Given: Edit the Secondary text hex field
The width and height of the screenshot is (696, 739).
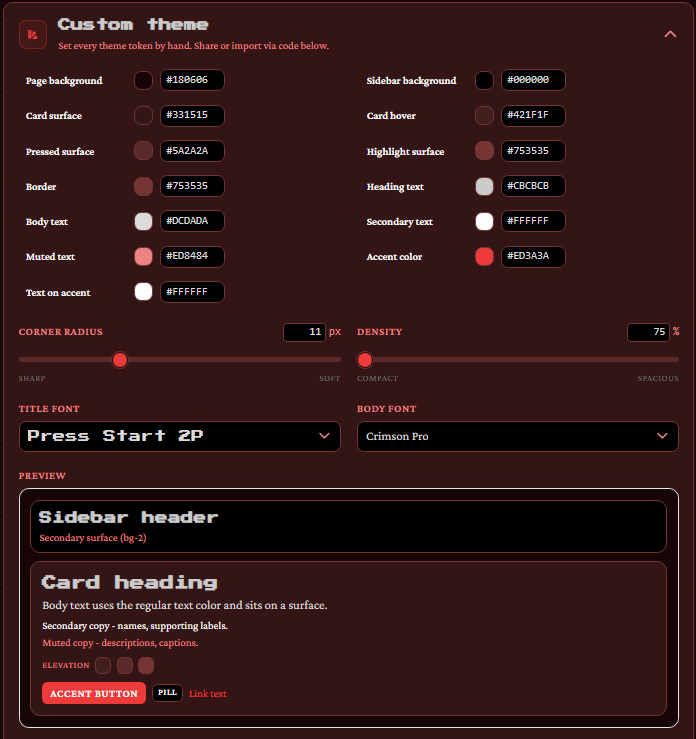Looking at the screenshot, I should coord(533,221).
